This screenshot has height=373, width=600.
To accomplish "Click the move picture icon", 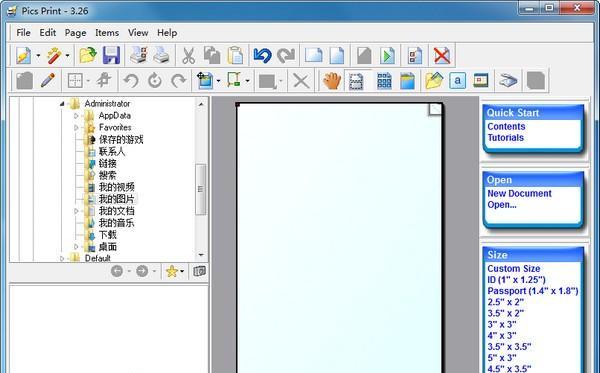I will 205,81.
